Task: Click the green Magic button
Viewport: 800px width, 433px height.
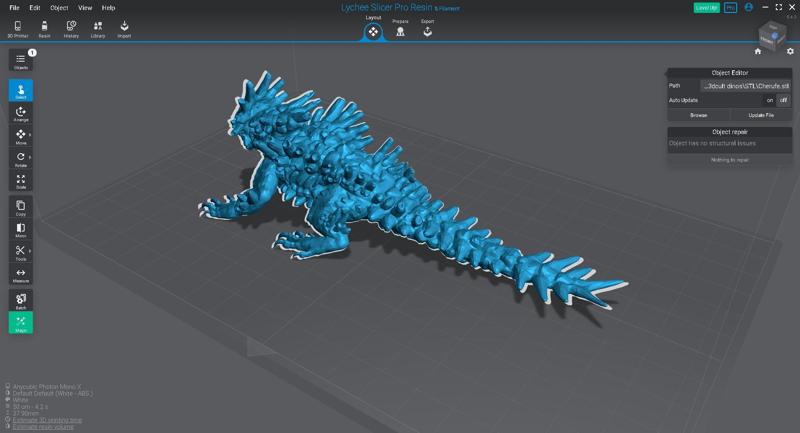Action: tap(21, 322)
